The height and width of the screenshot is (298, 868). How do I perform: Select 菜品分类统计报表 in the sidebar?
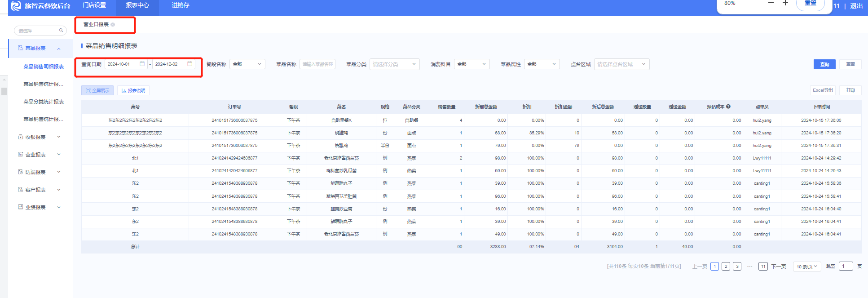coord(44,102)
